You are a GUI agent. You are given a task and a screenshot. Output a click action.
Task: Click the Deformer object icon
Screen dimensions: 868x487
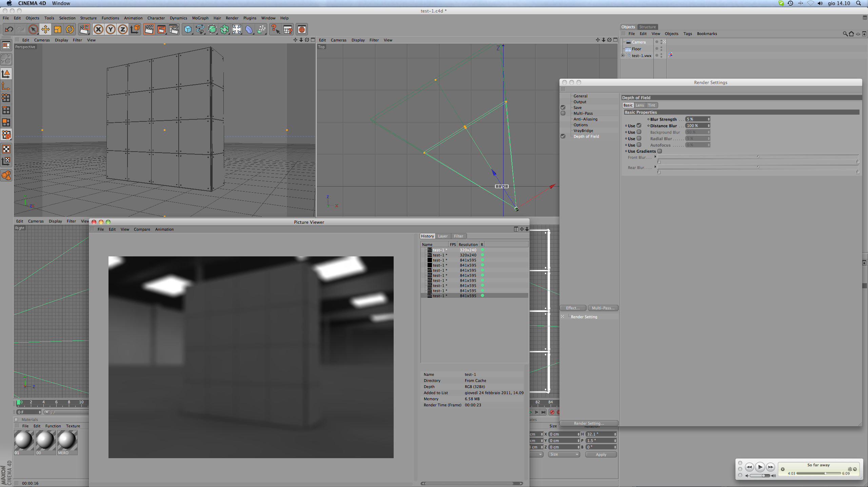click(249, 30)
